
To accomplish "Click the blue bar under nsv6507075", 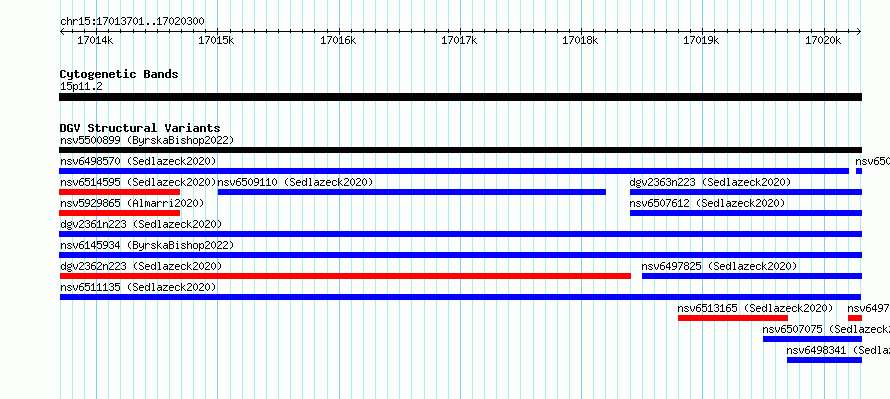I will coord(812,339).
